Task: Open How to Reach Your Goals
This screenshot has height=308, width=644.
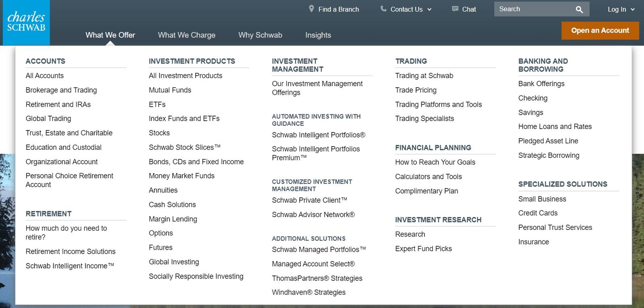Action: 435,162
